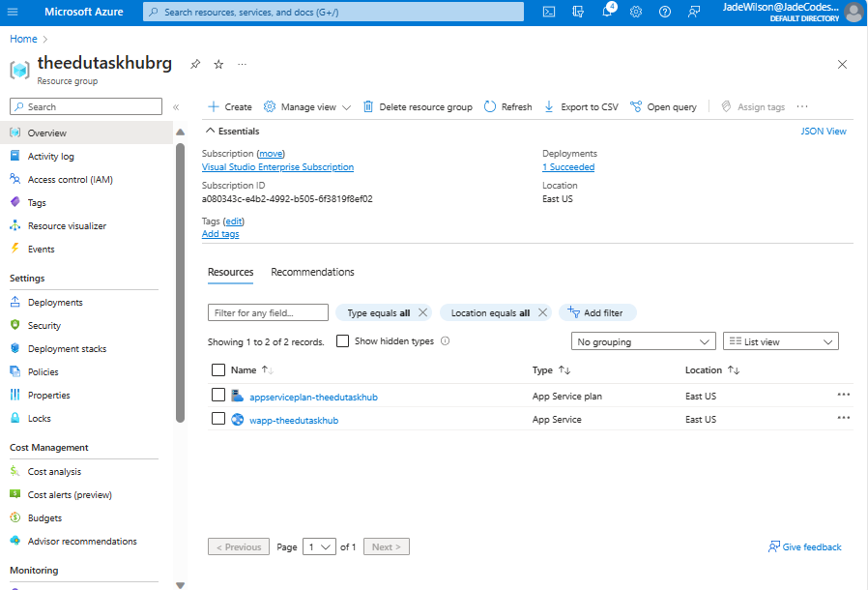Viewport: 868px width, 590px height.
Task: Open the List view dropdown
Action: click(x=777, y=340)
